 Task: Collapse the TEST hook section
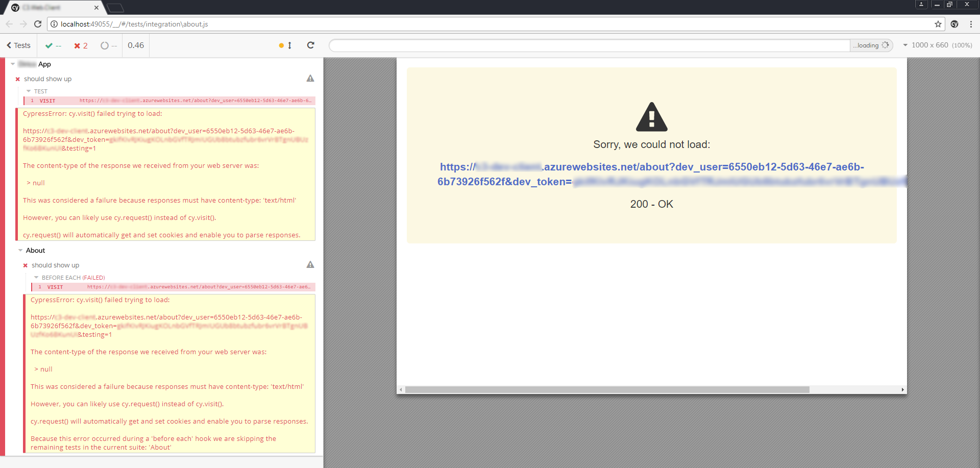tap(29, 91)
